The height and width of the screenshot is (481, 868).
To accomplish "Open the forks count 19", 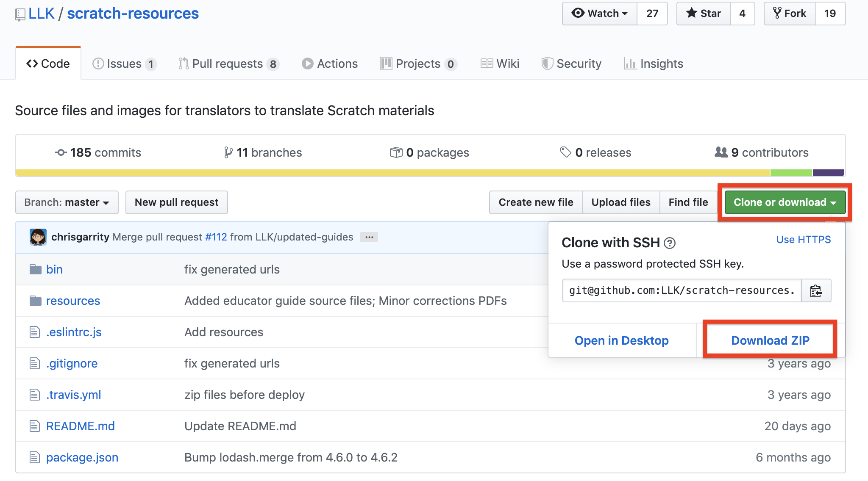I will tap(830, 14).
